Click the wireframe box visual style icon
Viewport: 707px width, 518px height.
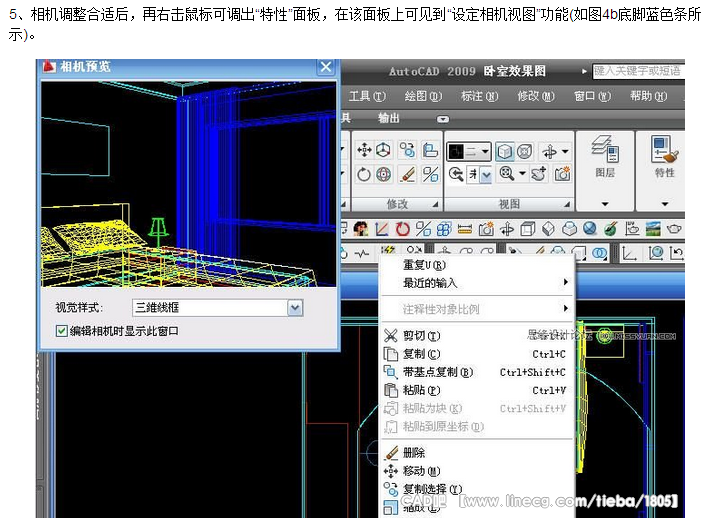528,229
